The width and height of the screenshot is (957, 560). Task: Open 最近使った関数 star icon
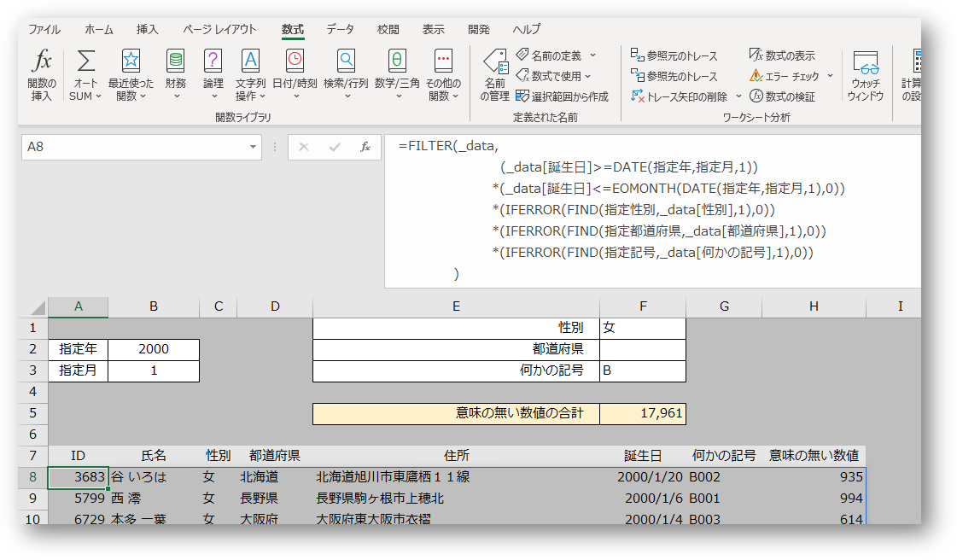click(131, 61)
